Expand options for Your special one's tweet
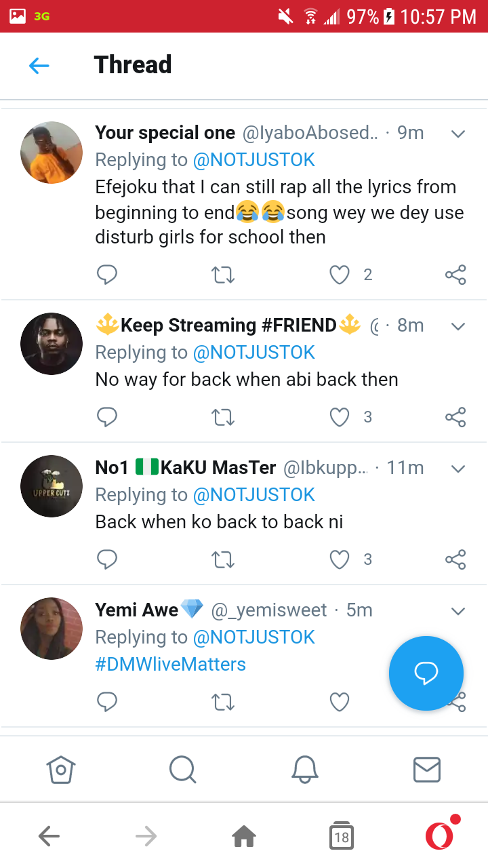The width and height of the screenshot is (488, 868). pyautogui.click(x=458, y=134)
